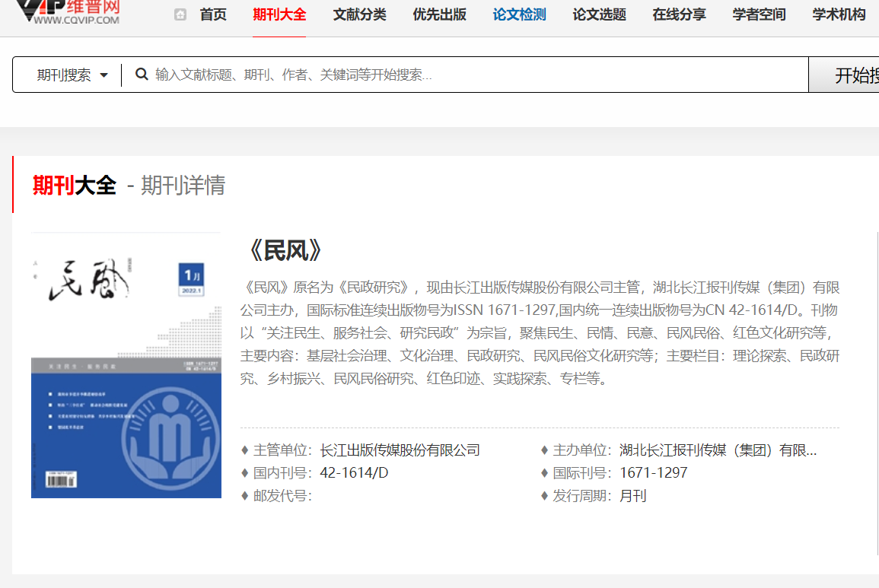Click 长江出版传媒股份有限公司 under 主管单位
Screen dimensions: 879x588
400,450
